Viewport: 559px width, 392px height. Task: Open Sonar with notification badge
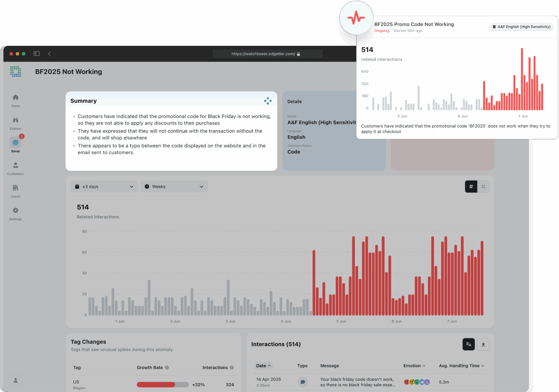pos(15,144)
